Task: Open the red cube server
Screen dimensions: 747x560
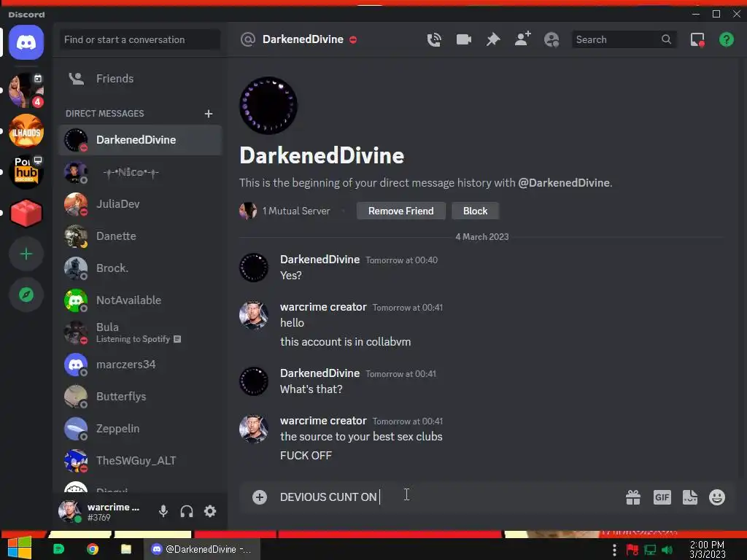Action: click(26, 213)
